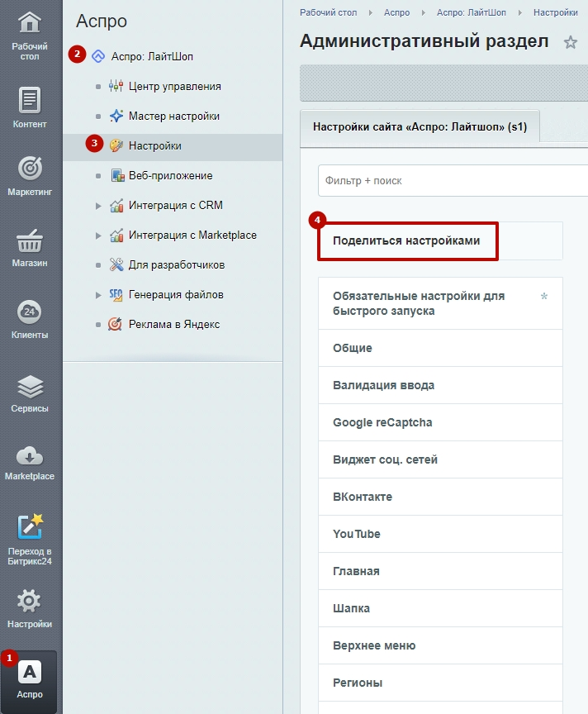Image resolution: width=588 pixels, height=714 pixels.
Task: Focus the Фильтр + поиск field
Action: [x=453, y=181]
